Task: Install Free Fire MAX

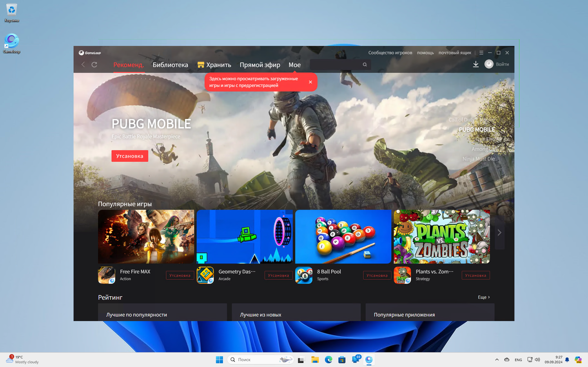Action: (180, 275)
